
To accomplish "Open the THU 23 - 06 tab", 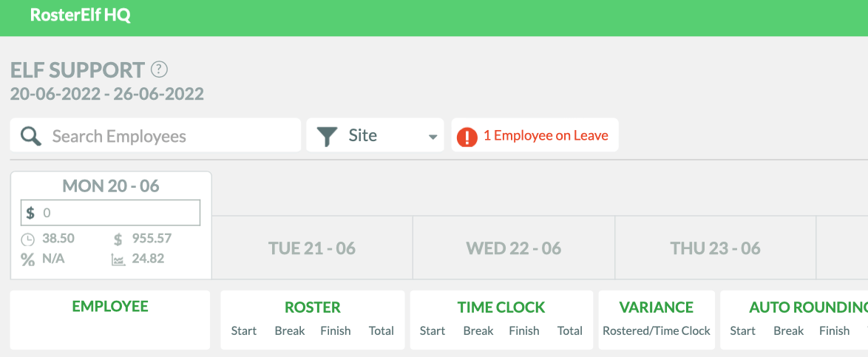I will pyautogui.click(x=715, y=248).
